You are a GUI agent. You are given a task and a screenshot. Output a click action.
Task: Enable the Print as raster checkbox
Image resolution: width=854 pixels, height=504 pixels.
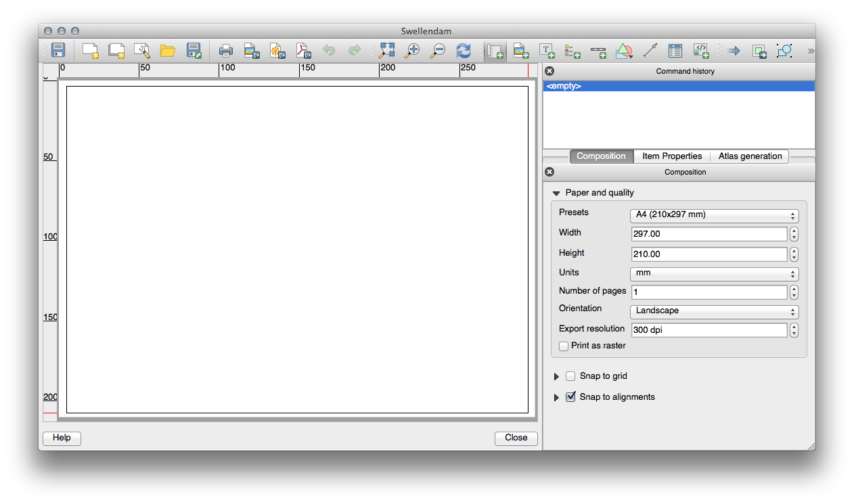564,346
